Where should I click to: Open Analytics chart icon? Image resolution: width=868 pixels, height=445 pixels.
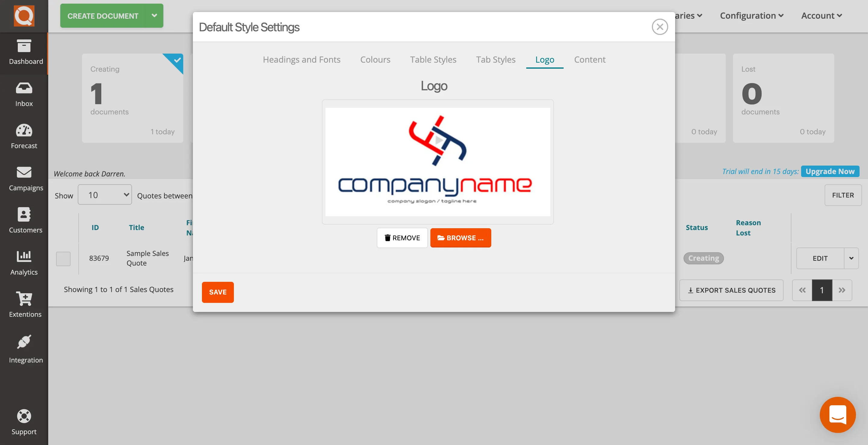click(x=24, y=257)
